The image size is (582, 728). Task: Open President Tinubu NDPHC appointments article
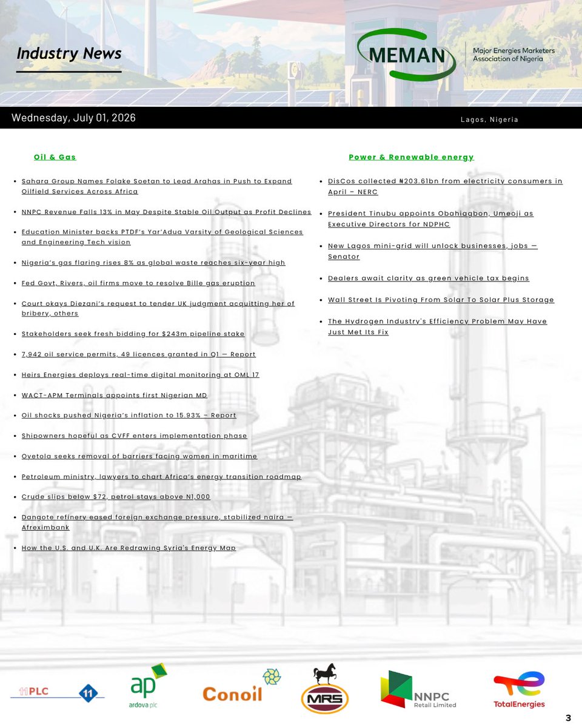pos(430,219)
